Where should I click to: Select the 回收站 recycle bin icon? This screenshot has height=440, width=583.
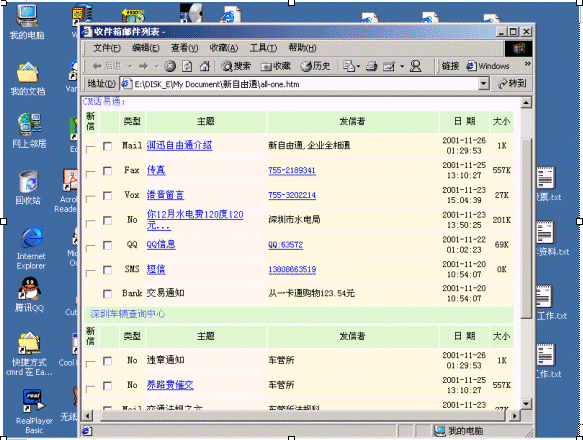point(28,187)
